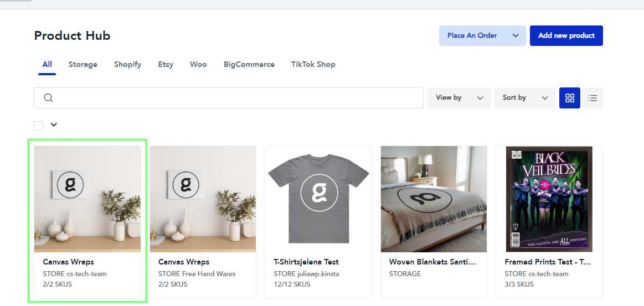
Task: Click the search magnifier icon
Action: [x=48, y=98]
